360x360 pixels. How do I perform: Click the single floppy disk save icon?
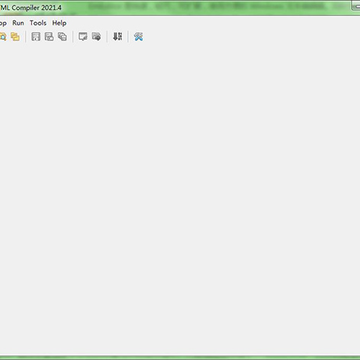pos(36,37)
